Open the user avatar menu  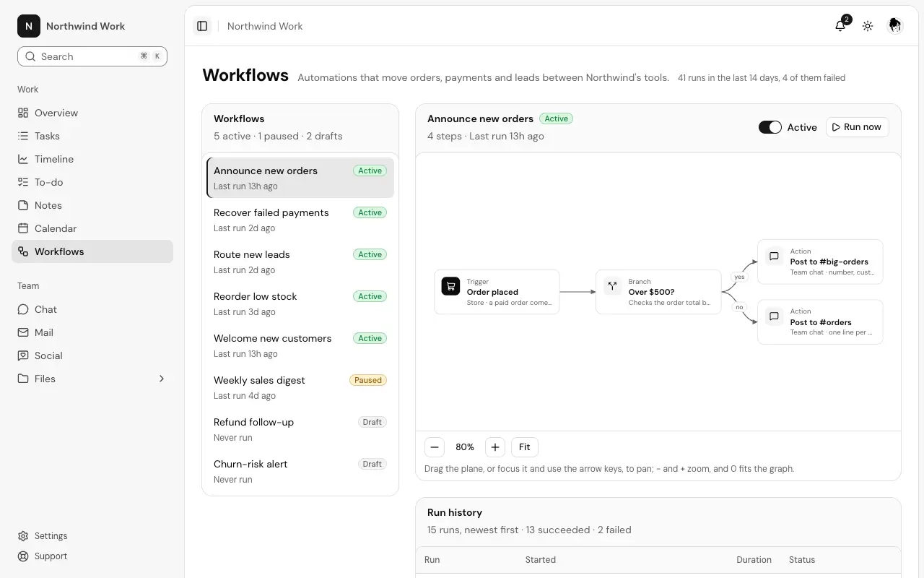(895, 26)
